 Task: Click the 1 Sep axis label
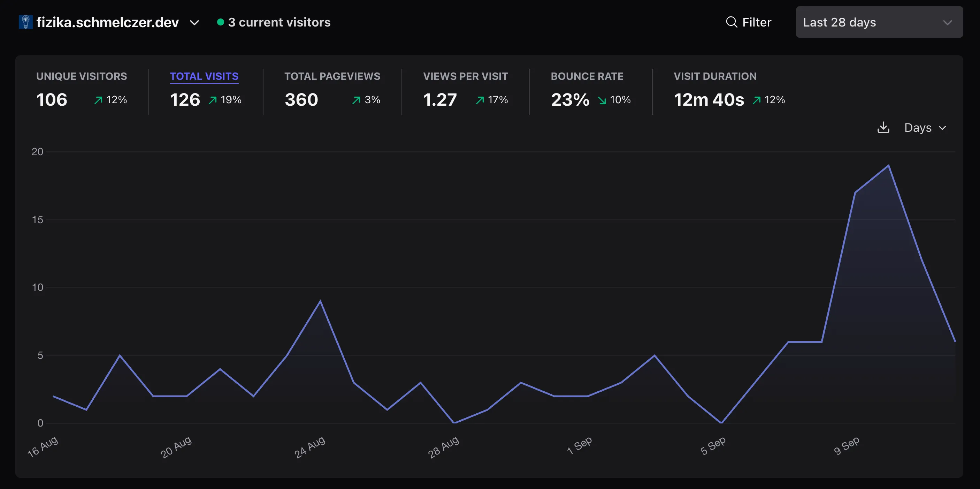click(580, 445)
